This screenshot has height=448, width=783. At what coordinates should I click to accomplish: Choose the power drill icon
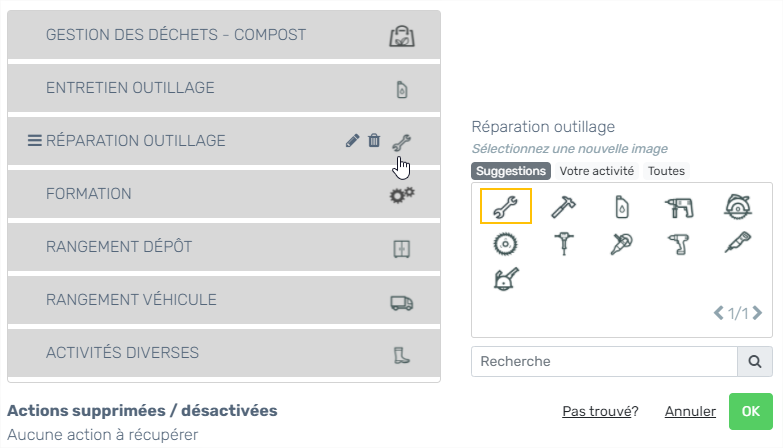(x=680, y=206)
